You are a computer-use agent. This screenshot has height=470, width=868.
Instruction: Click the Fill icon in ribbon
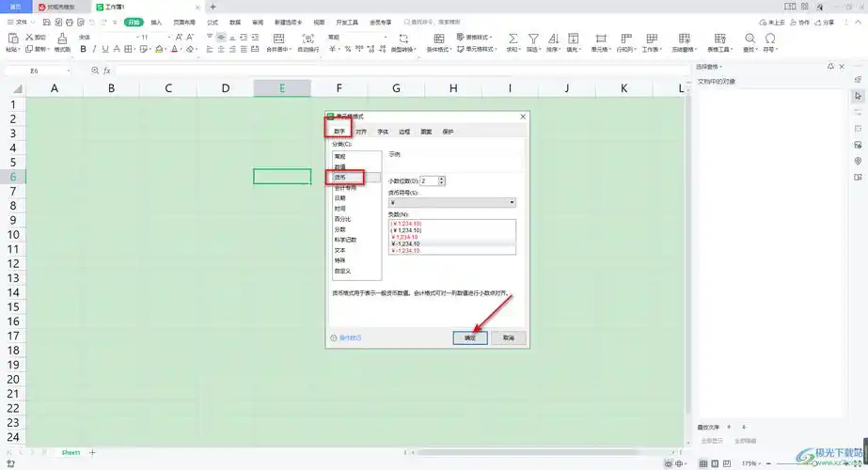573,39
